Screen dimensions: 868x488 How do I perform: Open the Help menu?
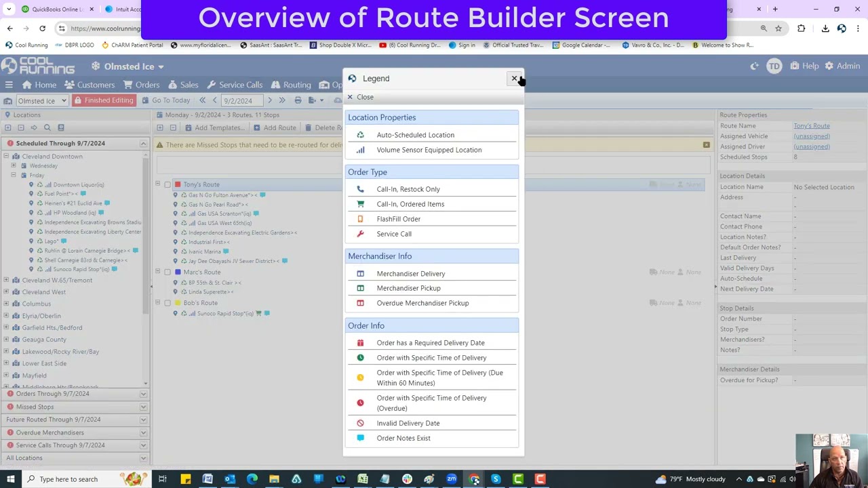pos(805,66)
